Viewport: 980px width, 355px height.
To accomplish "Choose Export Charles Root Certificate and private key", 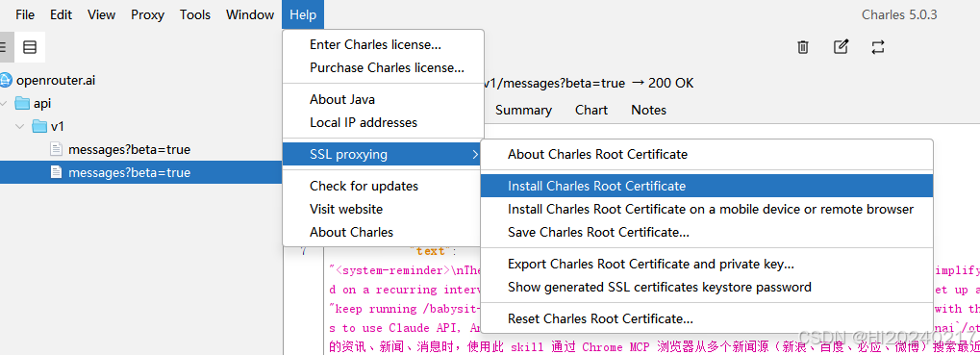I will pyautogui.click(x=707, y=264).
